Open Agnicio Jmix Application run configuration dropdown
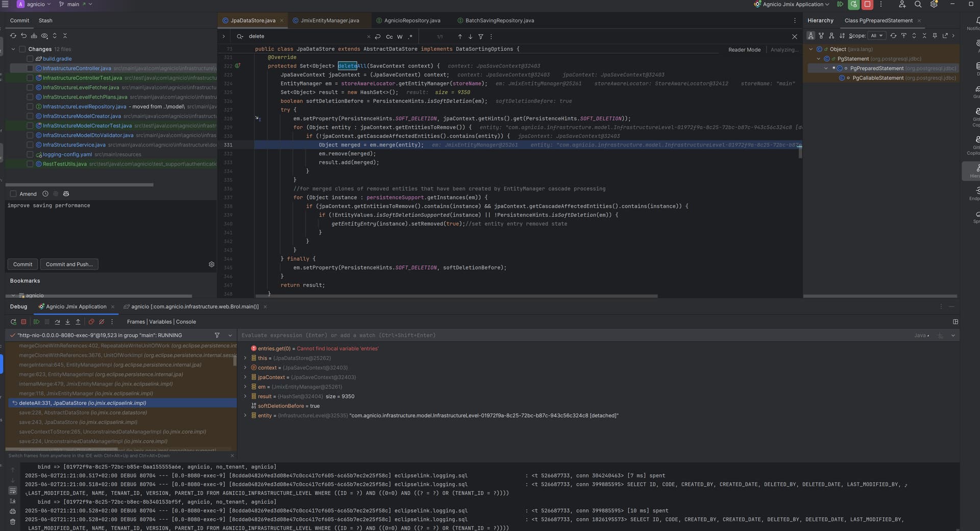Image resolution: width=980 pixels, height=531 pixels. [792, 4]
